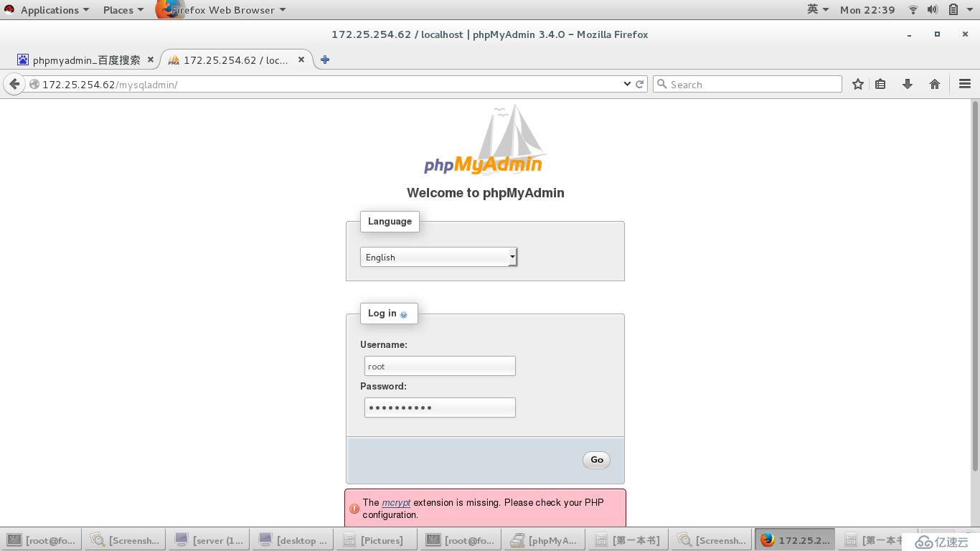Close the 172.25.254.62 / localhost tab

click(301, 60)
